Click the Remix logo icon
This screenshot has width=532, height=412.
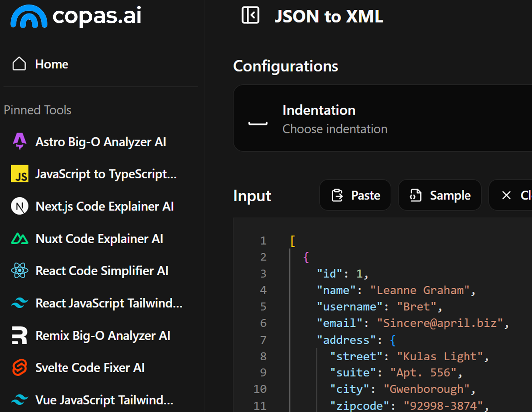pos(20,335)
